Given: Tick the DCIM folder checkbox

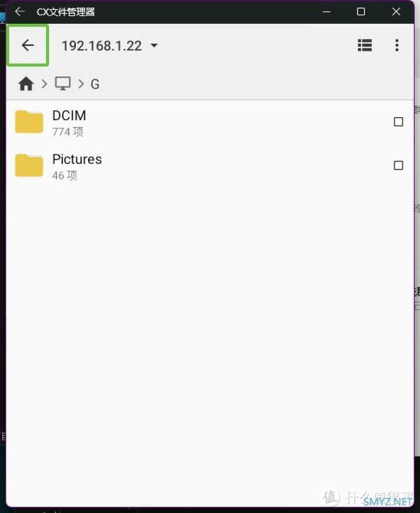Looking at the screenshot, I should 398,122.
